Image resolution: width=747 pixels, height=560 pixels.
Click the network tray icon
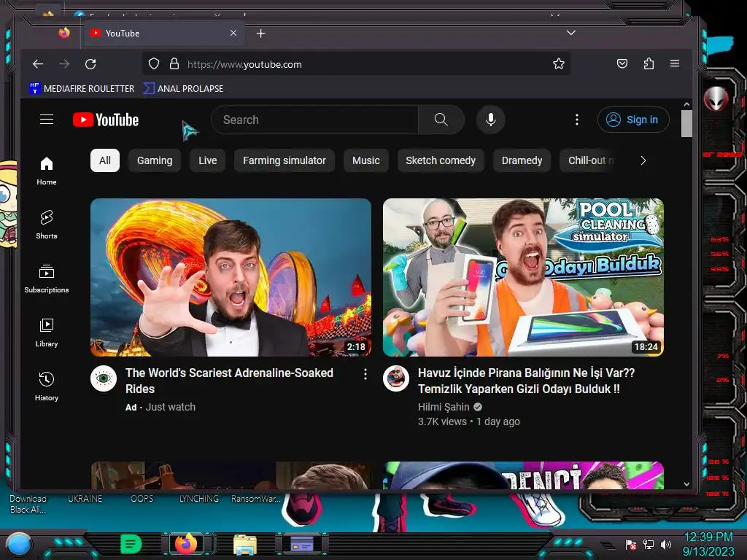click(649, 544)
